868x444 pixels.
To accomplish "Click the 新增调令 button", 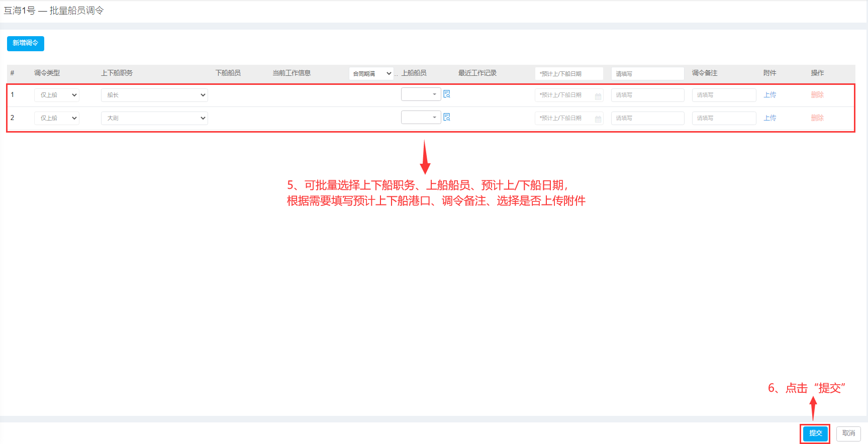I will pos(26,43).
